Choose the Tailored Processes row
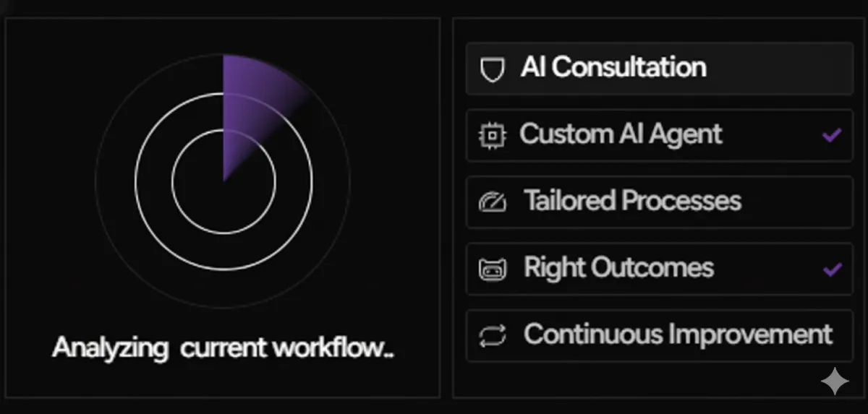The width and height of the screenshot is (868, 414). (x=633, y=202)
